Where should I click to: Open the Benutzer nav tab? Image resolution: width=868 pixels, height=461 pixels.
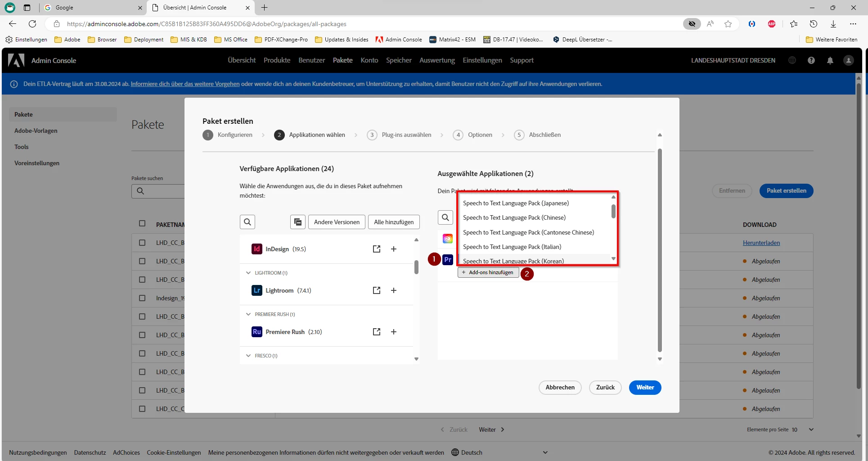(x=311, y=60)
